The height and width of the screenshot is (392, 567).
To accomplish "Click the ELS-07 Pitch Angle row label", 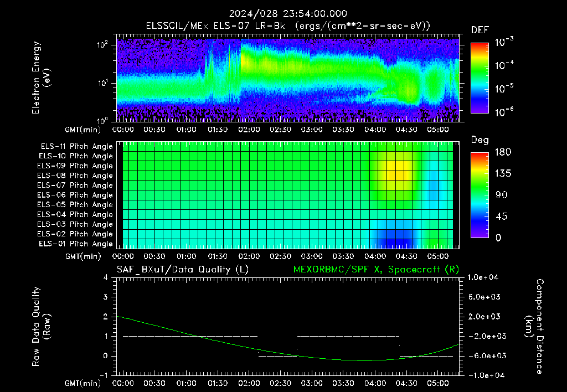I will 75,185.
